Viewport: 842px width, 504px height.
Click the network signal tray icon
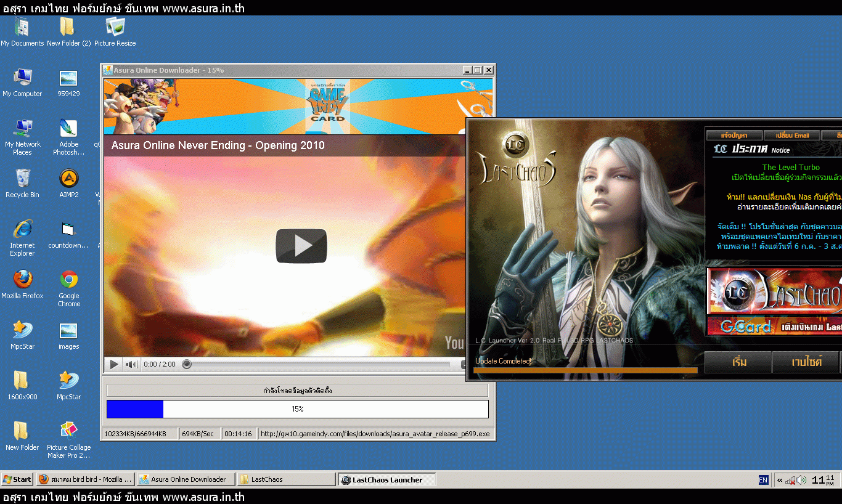[x=790, y=480]
